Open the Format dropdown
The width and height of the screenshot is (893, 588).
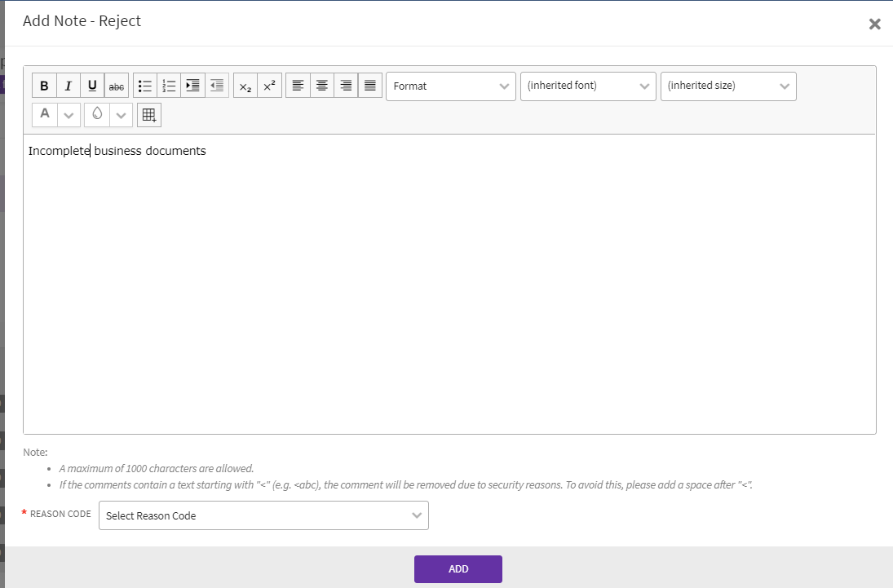click(450, 86)
